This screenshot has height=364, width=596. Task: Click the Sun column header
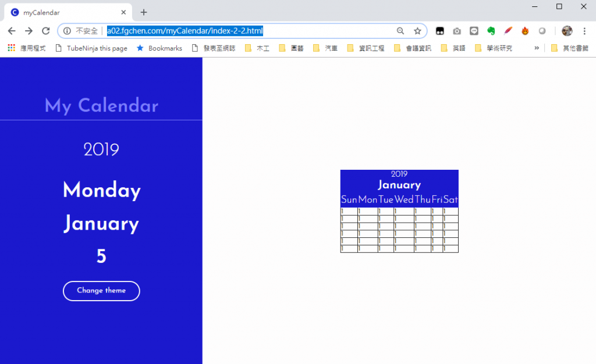coord(349,199)
